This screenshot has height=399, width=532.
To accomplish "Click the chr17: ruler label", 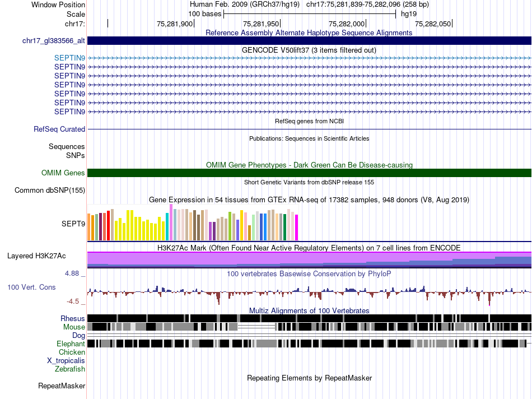I will pyautogui.click(x=74, y=24).
